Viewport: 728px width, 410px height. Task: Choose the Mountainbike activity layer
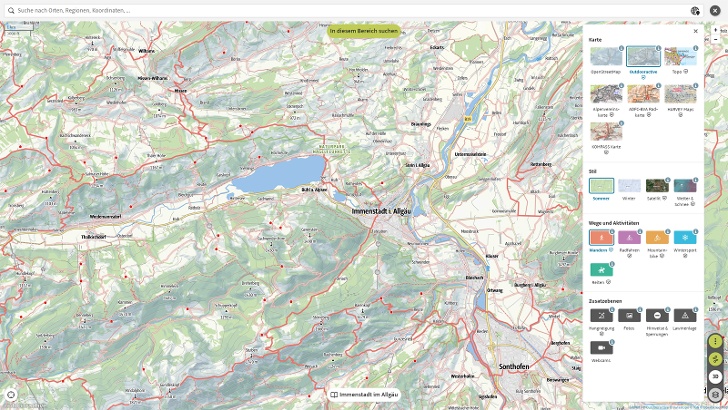pyautogui.click(x=657, y=238)
